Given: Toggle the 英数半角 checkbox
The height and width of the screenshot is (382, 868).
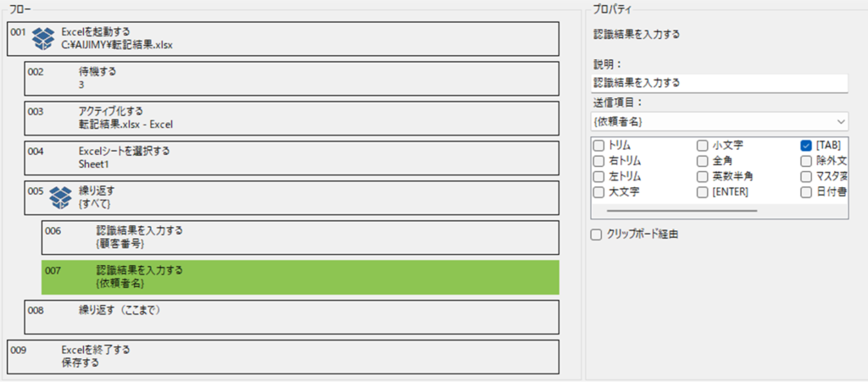Looking at the screenshot, I should click(703, 176).
